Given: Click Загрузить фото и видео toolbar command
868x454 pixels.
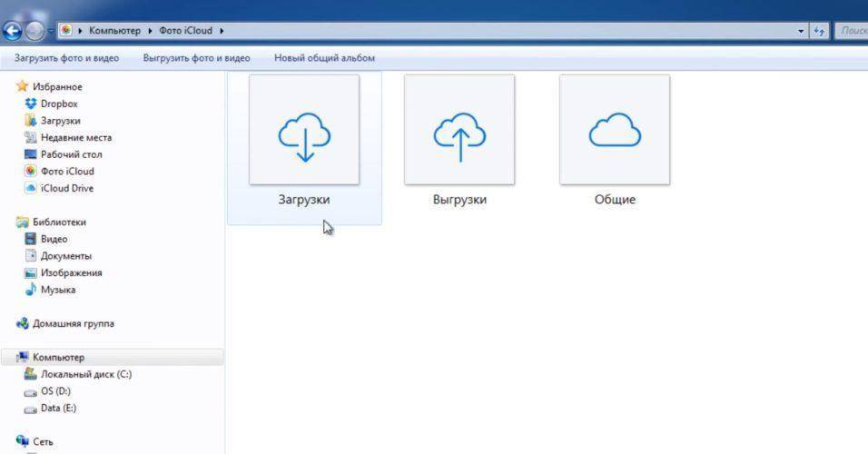Looking at the screenshot, I should tap(66, 58).
